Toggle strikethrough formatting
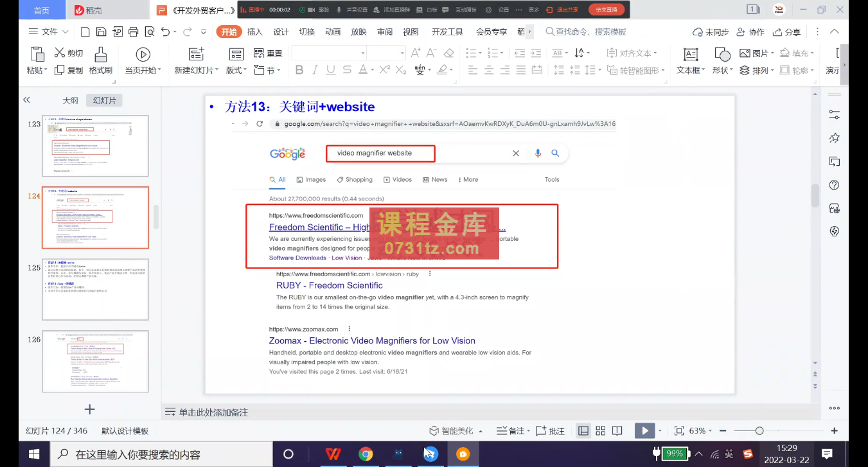The image size is (868, 467). click(x=347, y=70)
